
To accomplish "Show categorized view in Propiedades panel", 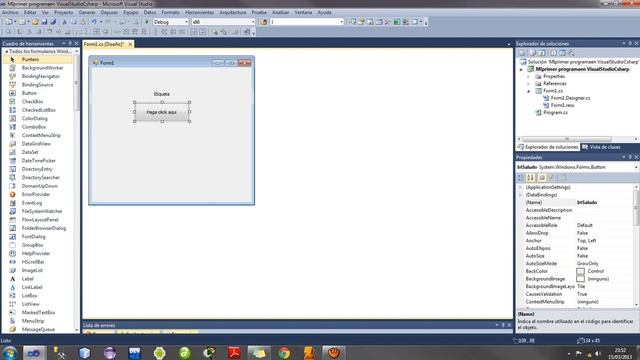I will [x=520, y=178].
